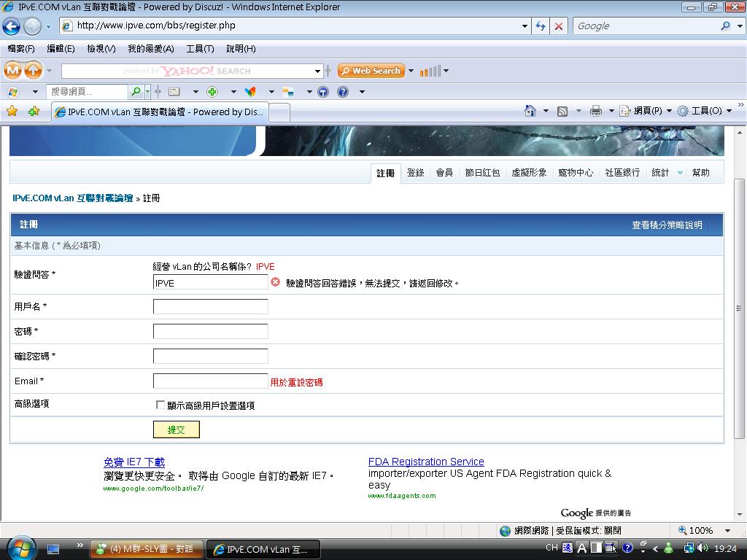Open the Home page icon
The image size is (747, 560).
tap(530, 111)
